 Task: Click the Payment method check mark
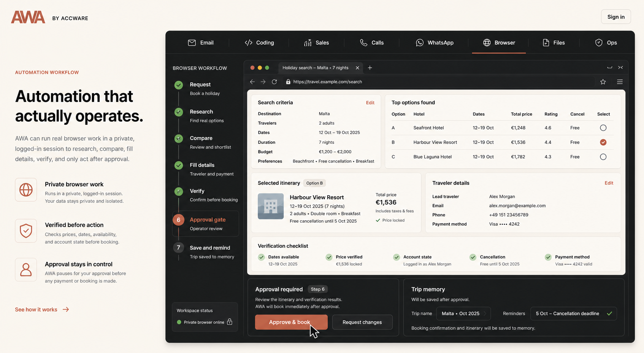548,257
